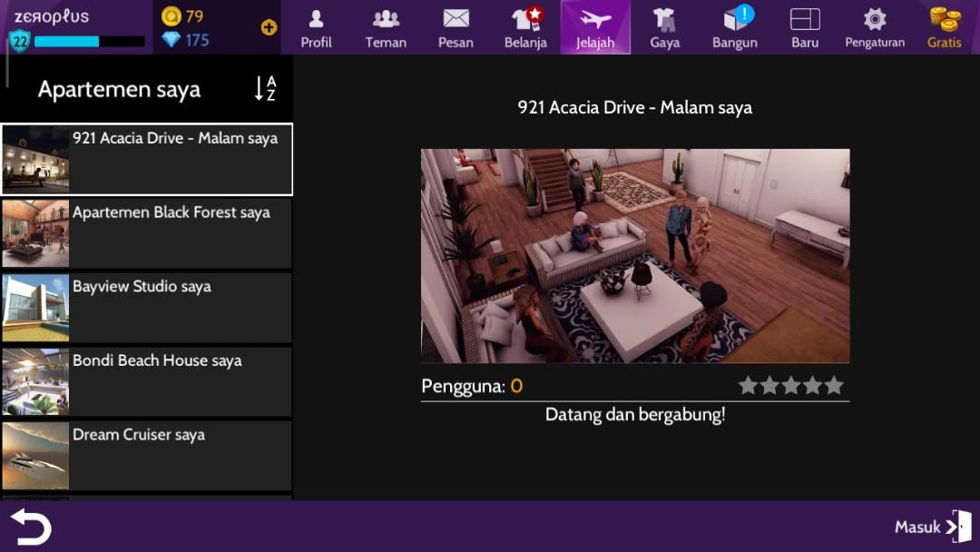Click the Bayview Studio thumbnail
Viewport: 980px width, 552px height.
click(35, 308)
